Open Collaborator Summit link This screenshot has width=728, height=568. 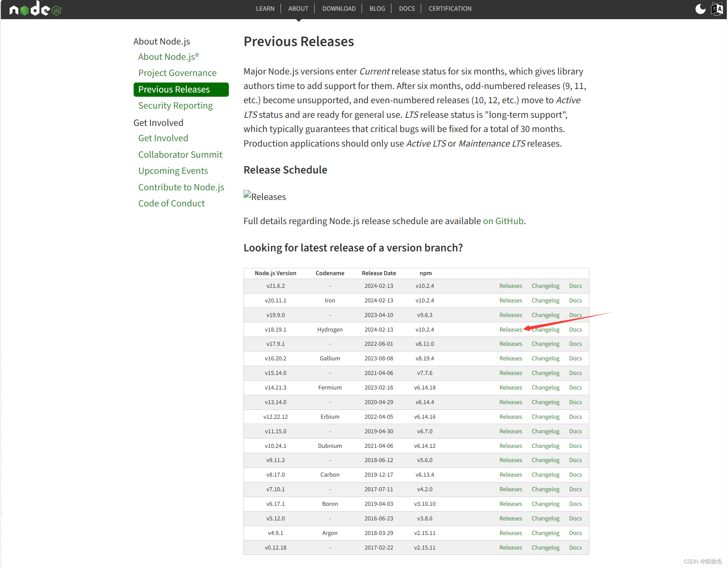(180, 155)
